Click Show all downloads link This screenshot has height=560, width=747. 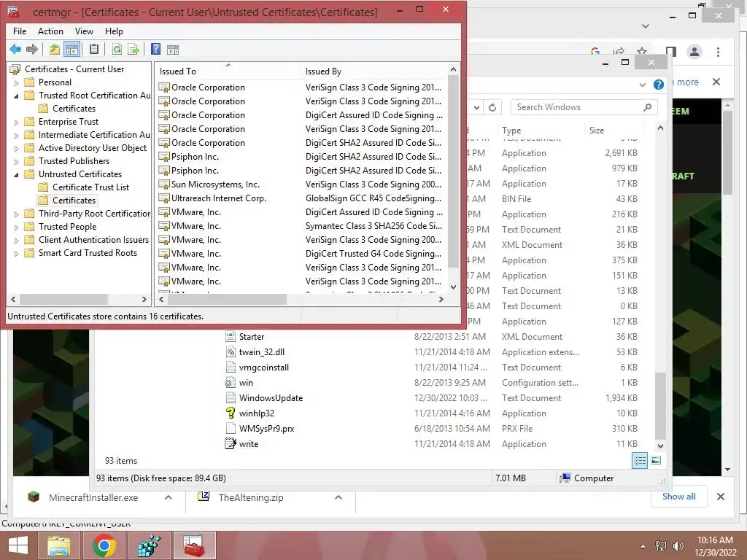[679, 497]
